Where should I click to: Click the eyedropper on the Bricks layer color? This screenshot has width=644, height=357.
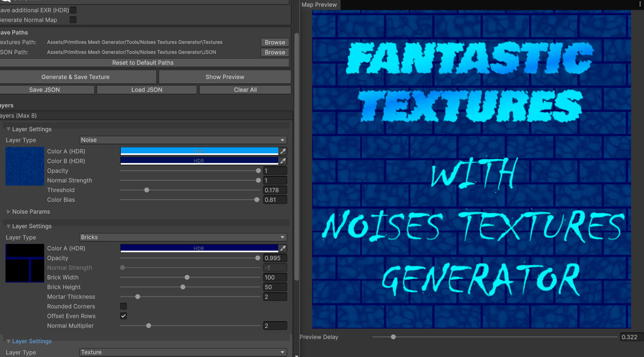click(x=283, y=248)
